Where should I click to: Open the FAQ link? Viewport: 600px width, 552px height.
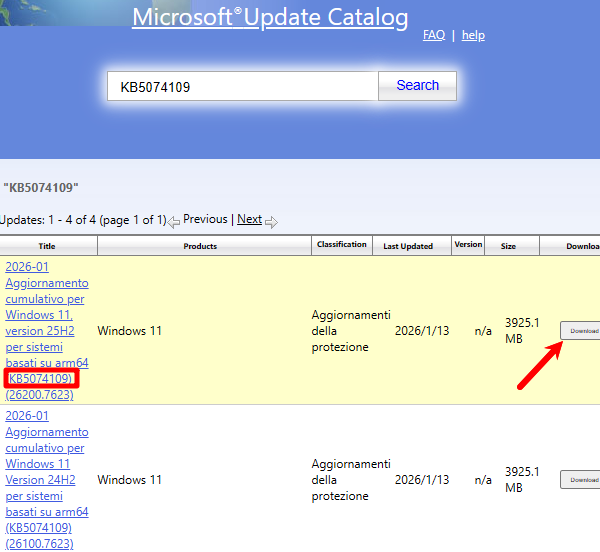click(x=434, y=35)
